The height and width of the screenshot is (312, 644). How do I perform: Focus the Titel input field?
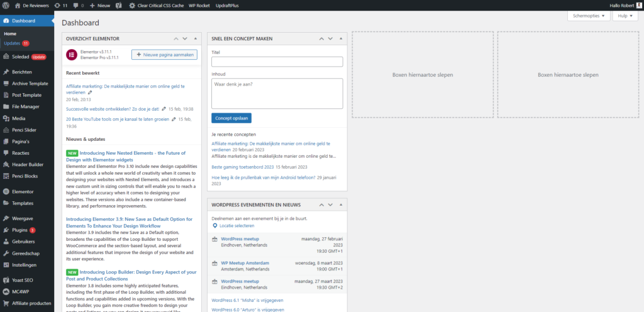click(x=277, y=62)
